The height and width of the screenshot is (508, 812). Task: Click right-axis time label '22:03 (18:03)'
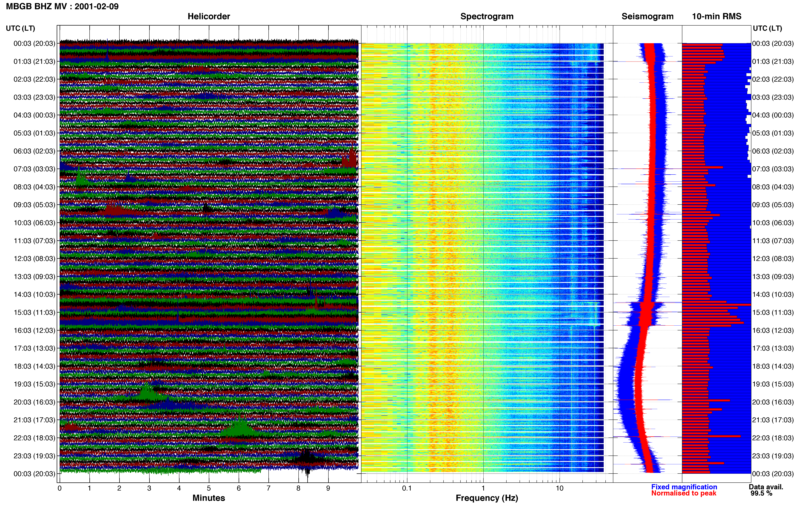pos(773,438)
